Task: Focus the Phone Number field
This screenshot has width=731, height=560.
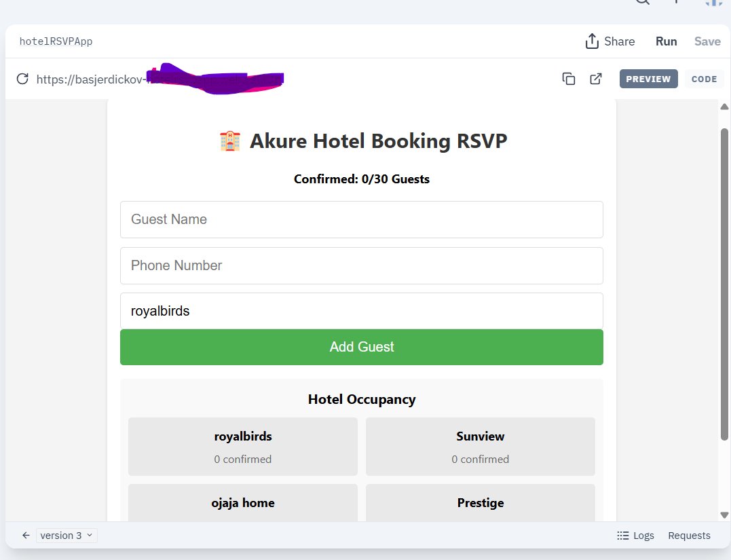Action: tap(361, 265)
